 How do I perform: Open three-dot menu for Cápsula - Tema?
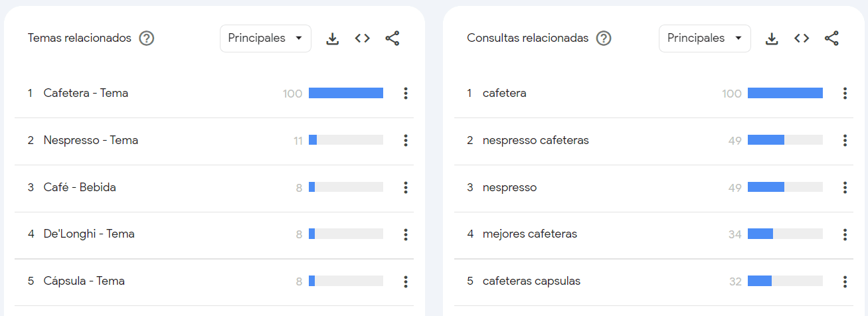[x=406, y=281]
